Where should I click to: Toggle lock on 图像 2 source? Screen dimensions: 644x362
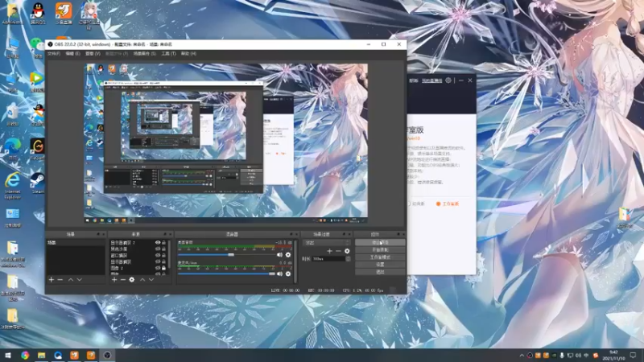[x=164, y=268]
